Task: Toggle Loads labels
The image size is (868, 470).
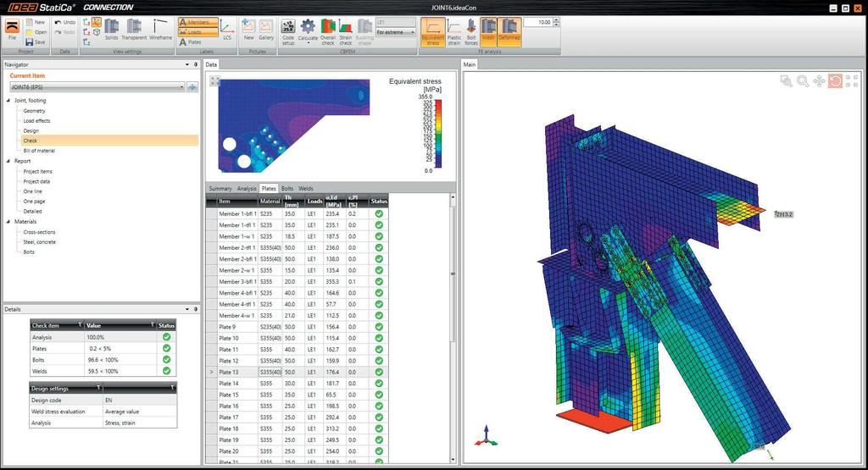Action: [198, 32]
